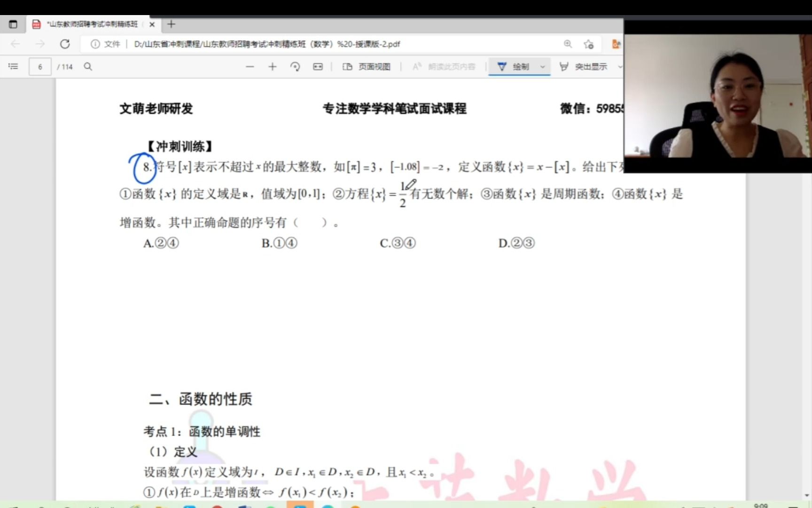Image resolution: width=812 pixels, height=508 pixels.
Task: Click the 朗读此页内容 read aloud control
Action: (x=443, y=67)
